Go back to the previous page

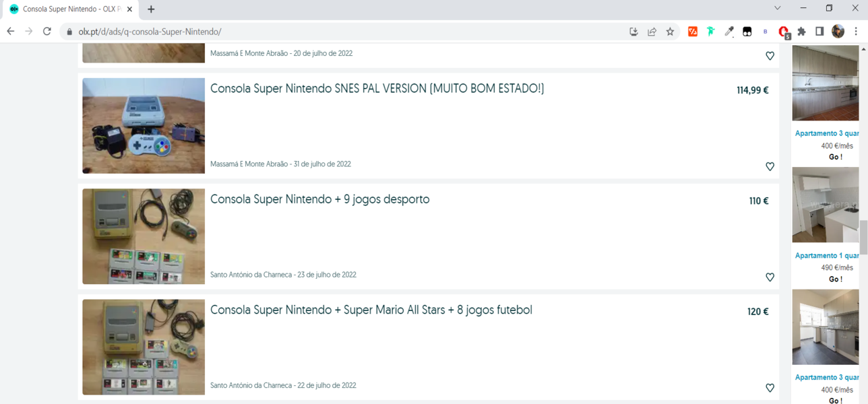click(11, 32)
